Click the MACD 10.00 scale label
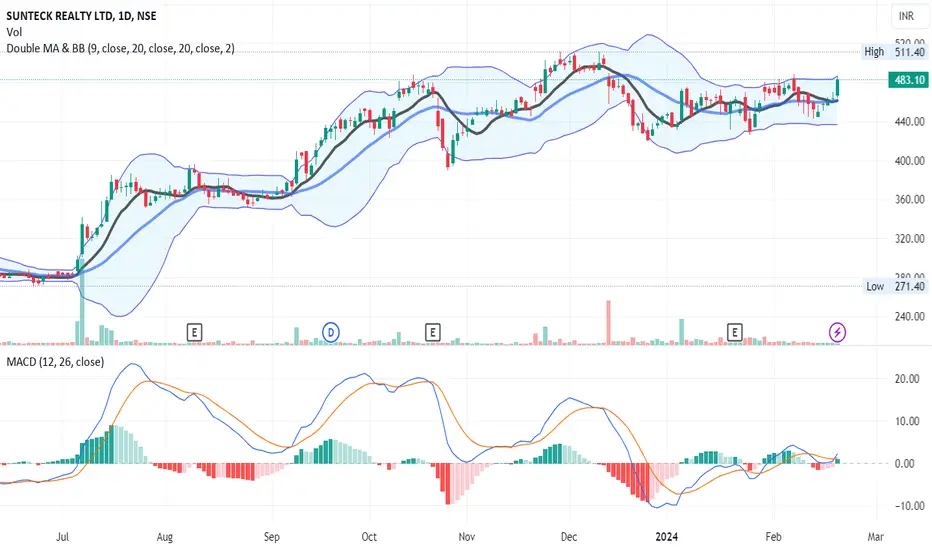 (x=907, y=421)
